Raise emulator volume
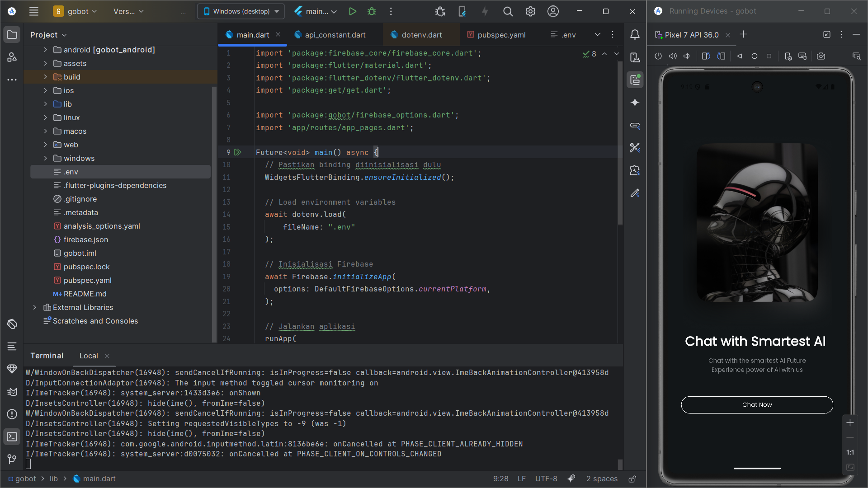868x488 pixels. 673,56
